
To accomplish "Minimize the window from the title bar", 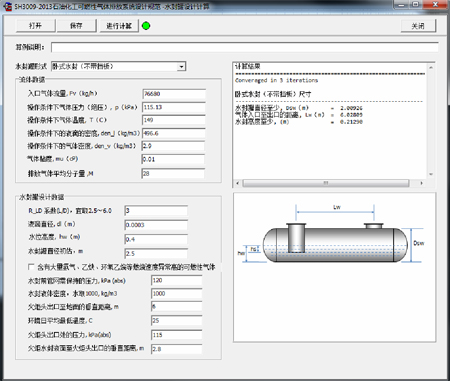I will [402, 5].
